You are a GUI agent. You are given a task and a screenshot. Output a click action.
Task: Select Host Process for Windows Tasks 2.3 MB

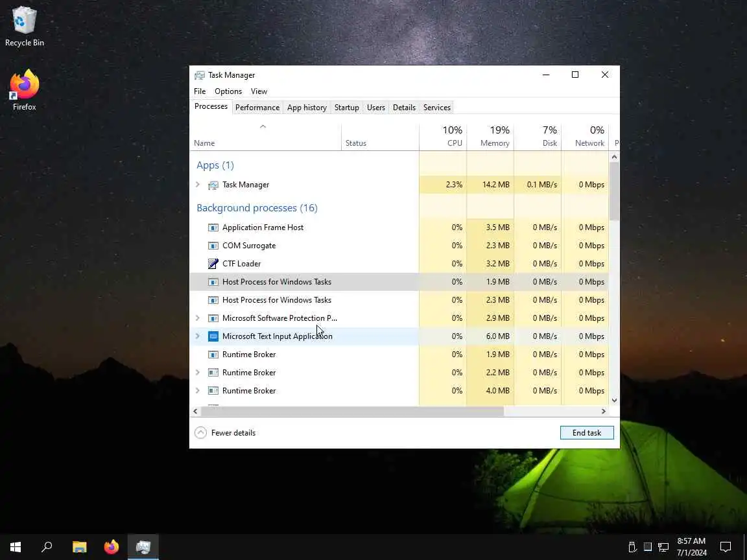tap(399, 300)
